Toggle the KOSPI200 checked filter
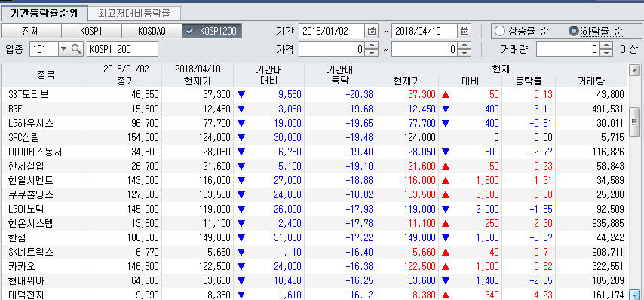This screenshot has height=300, width=644. (x=211, y=31)
